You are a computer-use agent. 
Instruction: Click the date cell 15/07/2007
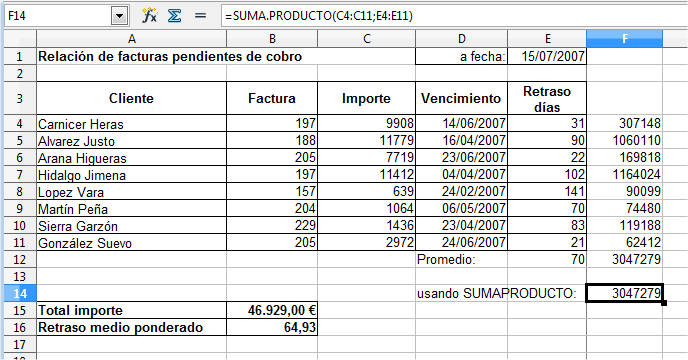click(x=547, y=57)
